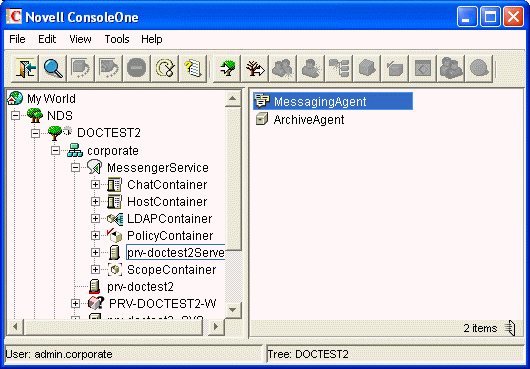Collapse the DOCTEST2 tree node
Screen dimensions: 530x369
point(35,133)
